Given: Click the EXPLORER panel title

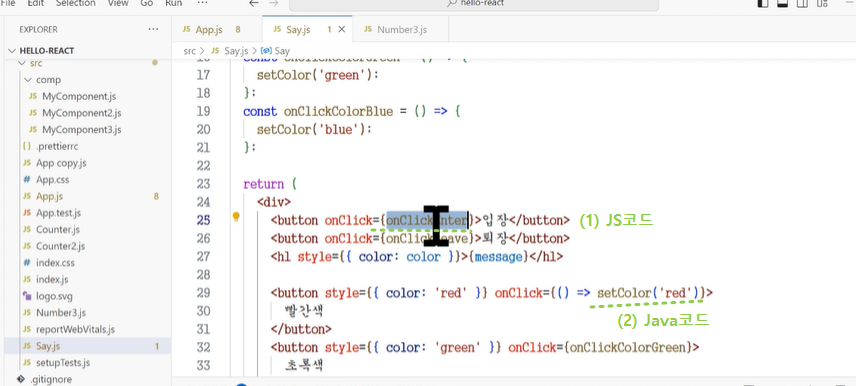Looking at the screenshot, I should point(38,29).
